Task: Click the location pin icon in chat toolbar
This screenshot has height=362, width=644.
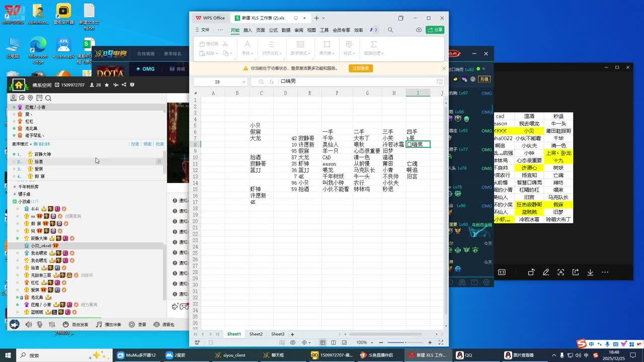Action: coord(31,98)
